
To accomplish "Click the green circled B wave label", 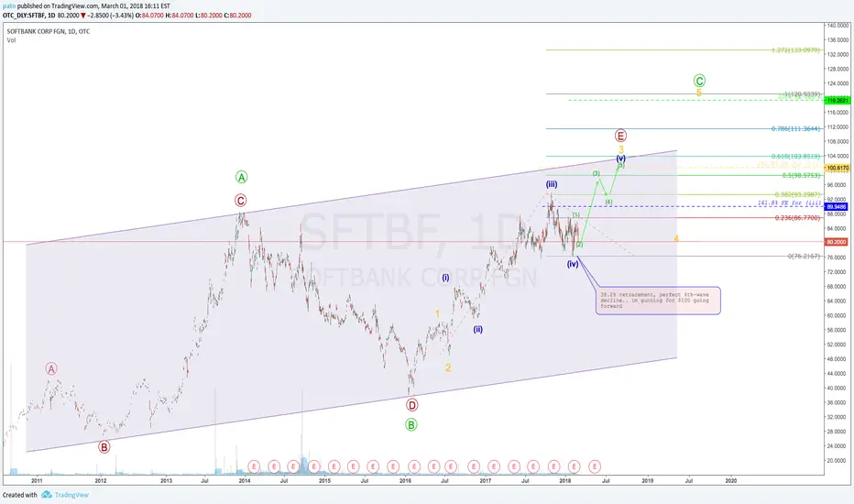I will (x=411, y=424).
